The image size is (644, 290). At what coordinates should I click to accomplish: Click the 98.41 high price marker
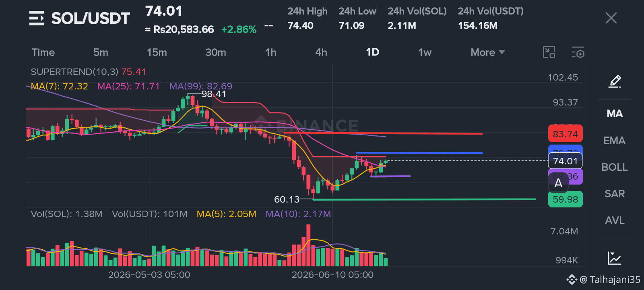tap(214, 94)
